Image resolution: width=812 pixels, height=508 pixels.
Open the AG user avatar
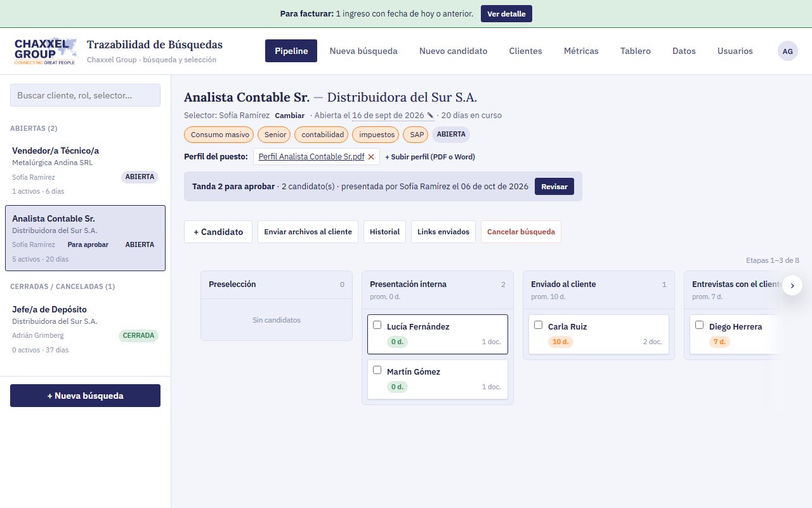tap(788, 51)
